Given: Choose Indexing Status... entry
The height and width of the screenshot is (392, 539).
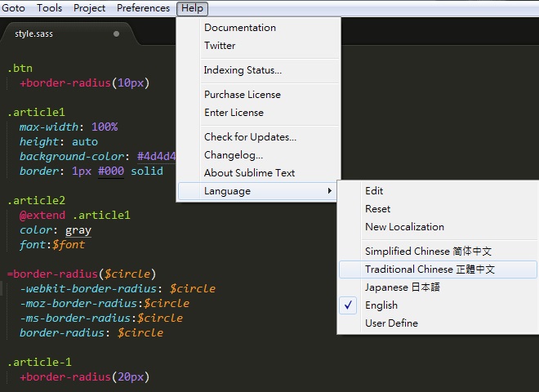Looking at the screenshot, I should click(x=258, y=70).
